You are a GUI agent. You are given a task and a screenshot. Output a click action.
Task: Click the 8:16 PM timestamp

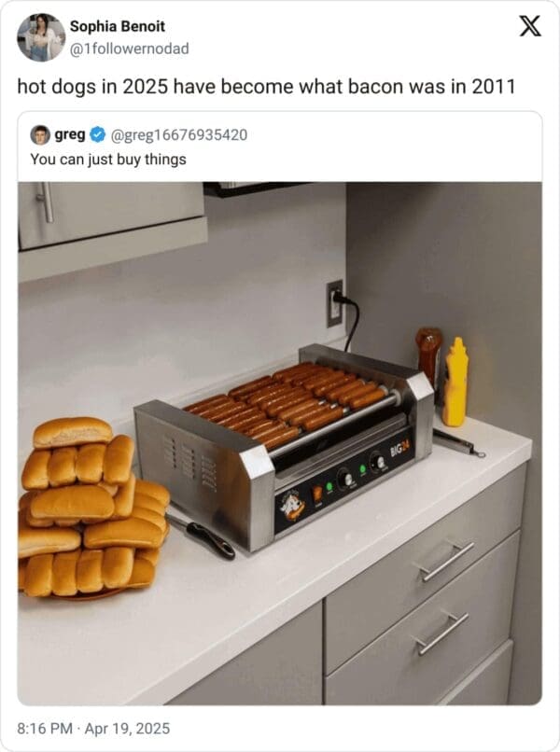(47, 728)
